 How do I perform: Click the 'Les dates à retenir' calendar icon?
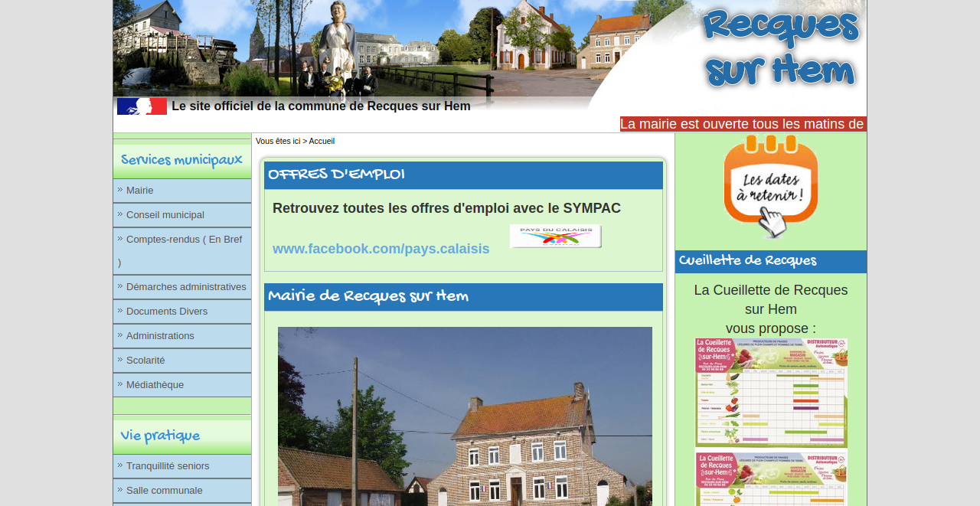[770, 186]
